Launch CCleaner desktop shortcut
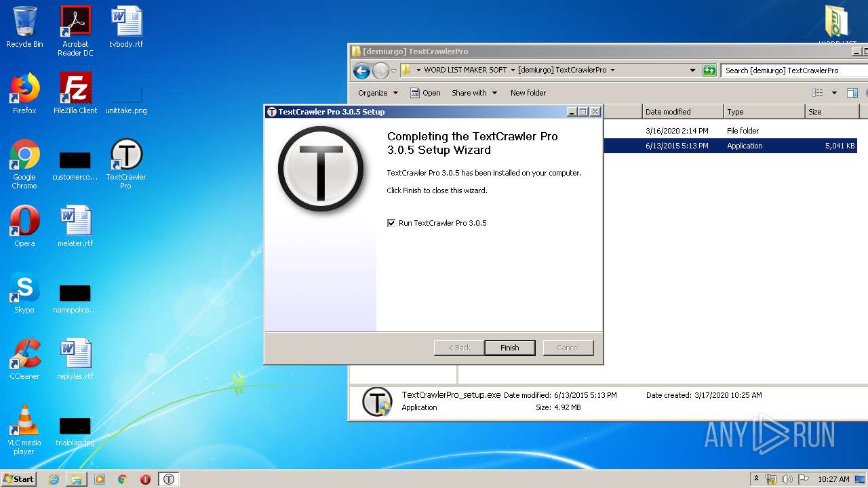The image size is (868, 488). (x=24, y=359)
